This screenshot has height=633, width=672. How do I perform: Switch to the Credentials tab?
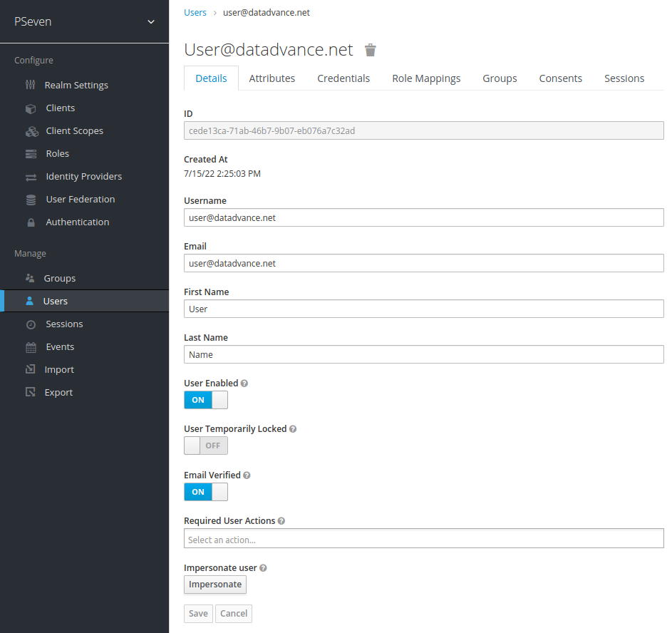(x=343, y=78)
